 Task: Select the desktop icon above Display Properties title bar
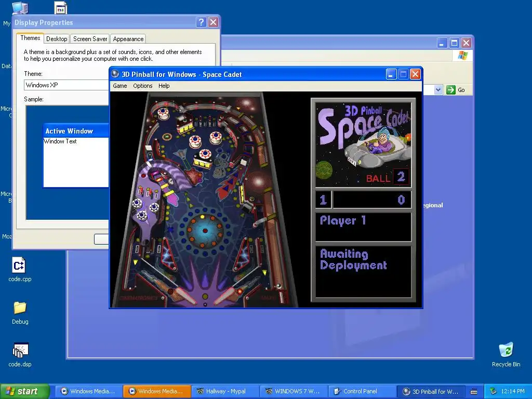[61, 7]
